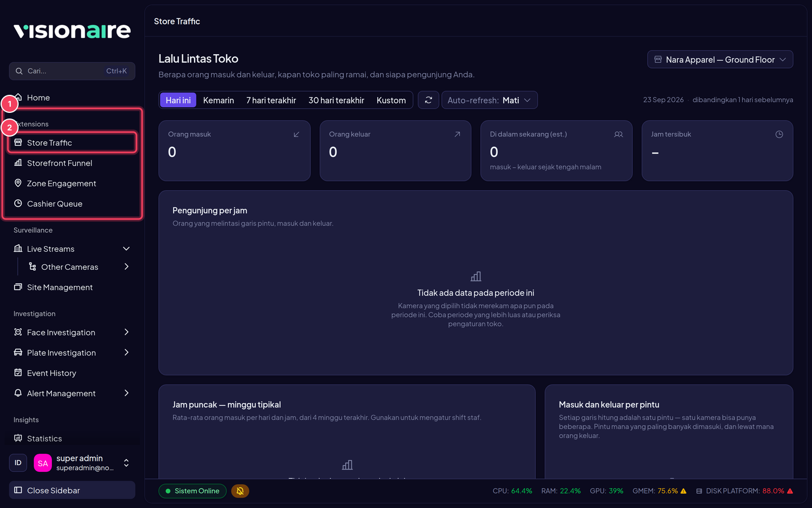
Task: Click the muted notification bell icon
Action: point(240,491)
